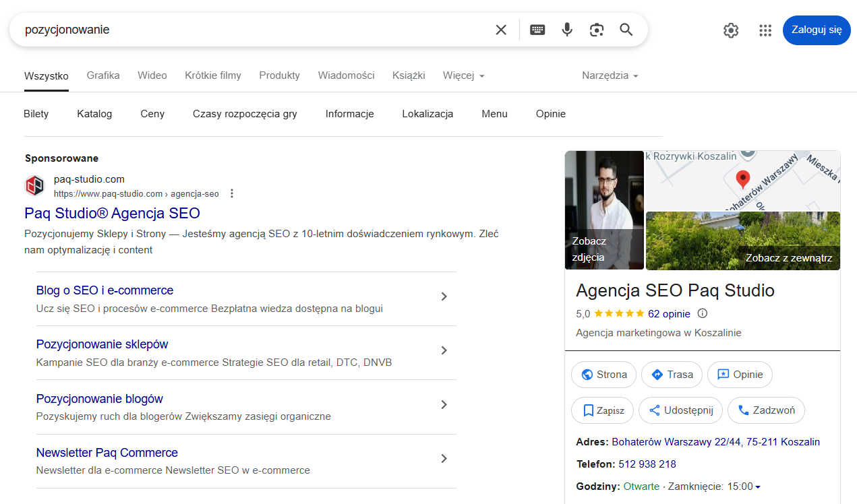Select the Informacje filter chip
Viewport: 857px width, 504px height.
pos(350,114)
